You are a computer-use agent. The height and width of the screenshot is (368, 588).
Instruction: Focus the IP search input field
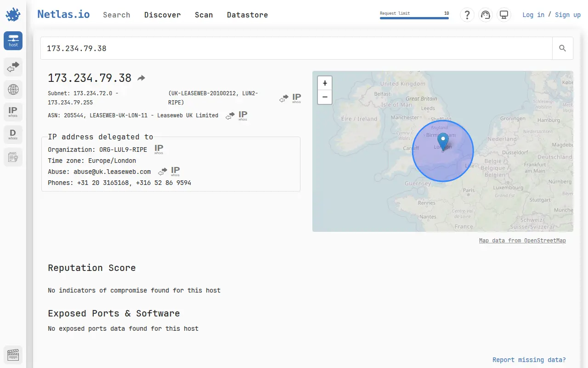coord(296,48)
